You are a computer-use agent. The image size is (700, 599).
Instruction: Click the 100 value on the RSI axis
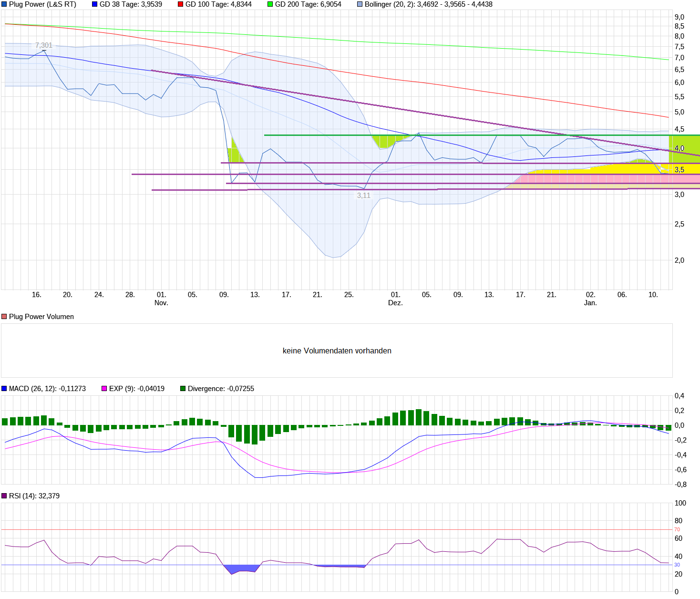680,503
